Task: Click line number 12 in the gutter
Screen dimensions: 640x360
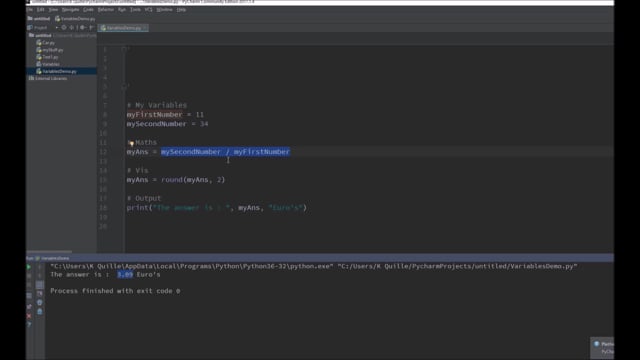Action: coord(103,152)
